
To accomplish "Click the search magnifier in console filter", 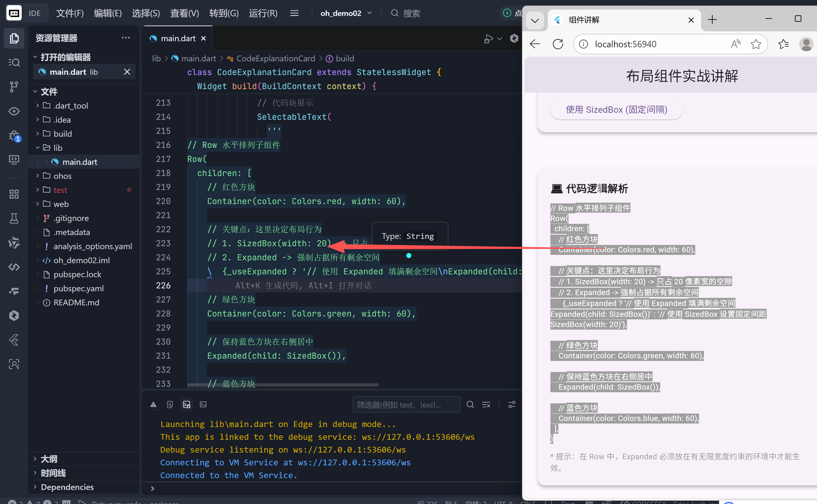I will pyautogui.click(x=470, y=405).
